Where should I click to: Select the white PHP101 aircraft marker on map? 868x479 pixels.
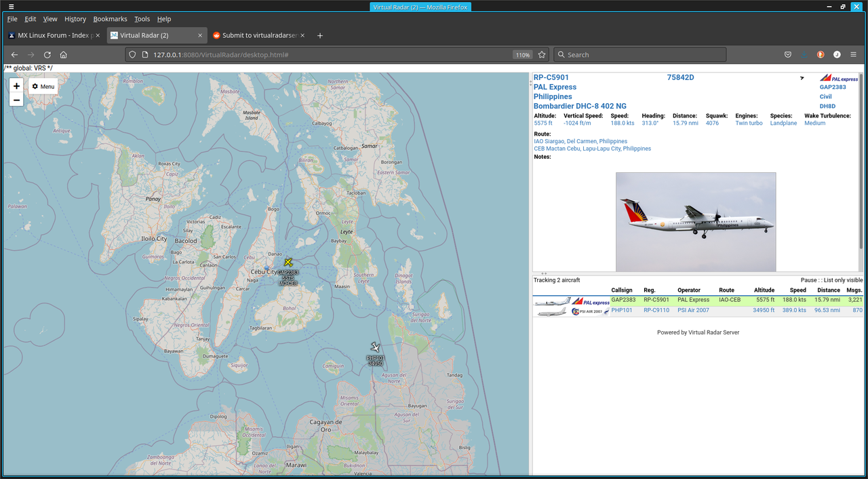coord(375,347)
